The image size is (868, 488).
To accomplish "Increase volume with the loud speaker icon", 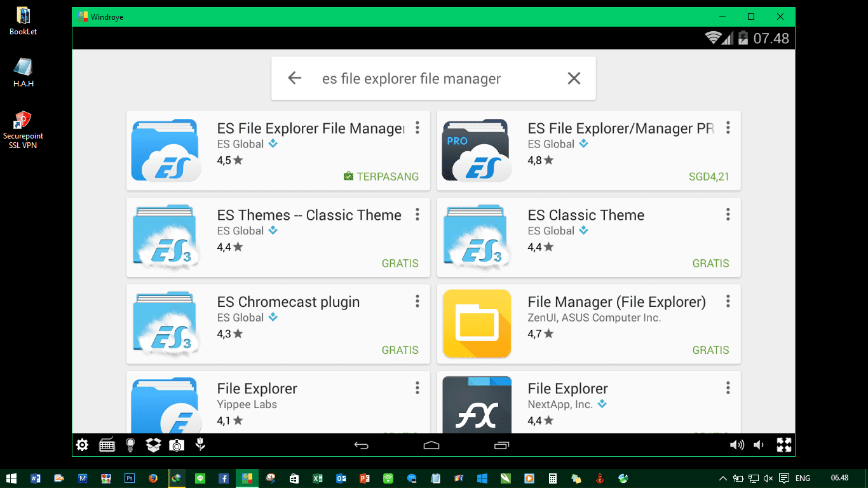I will 737,445.
